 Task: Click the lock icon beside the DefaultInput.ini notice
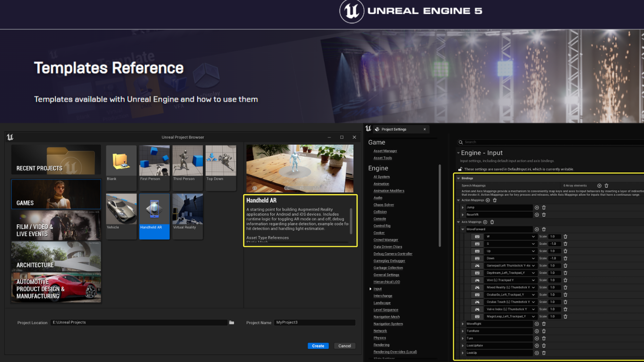coord(460,169)
